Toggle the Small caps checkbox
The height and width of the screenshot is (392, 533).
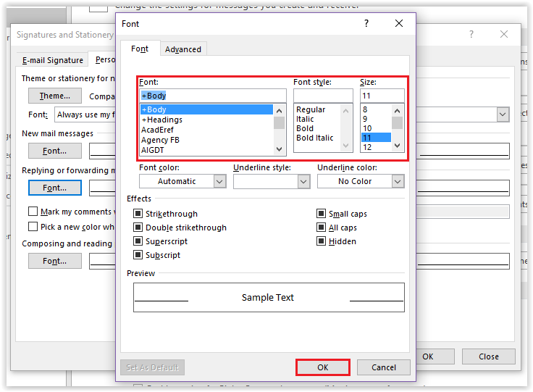pos(322,214)
